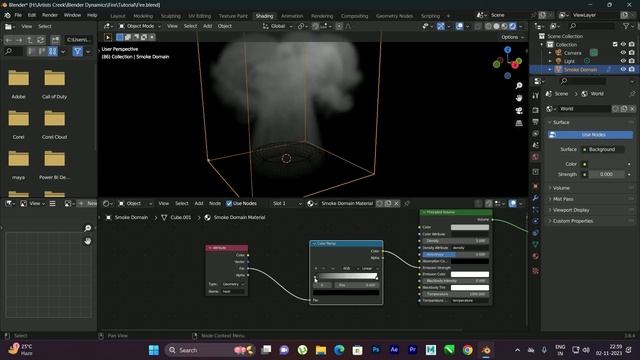This screenshot has height=360, width=640.
Task: Select material preview viewport shading mode
Action: (x=504, y=26)
